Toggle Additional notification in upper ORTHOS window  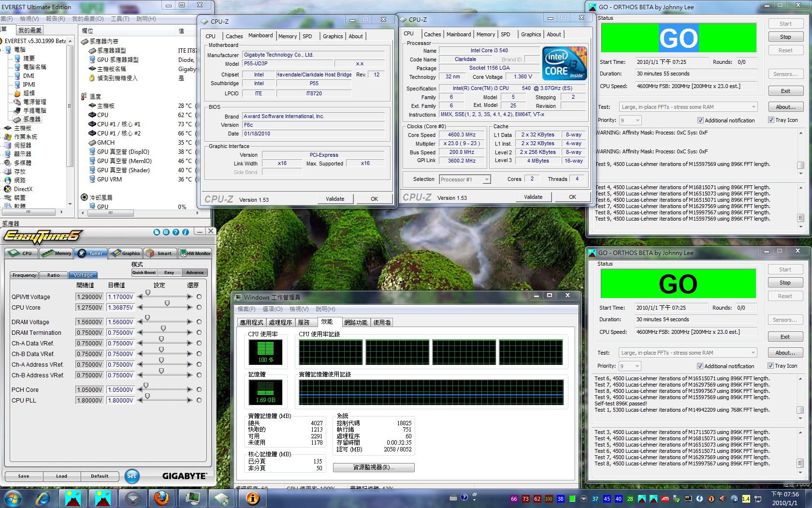point(700,120)
